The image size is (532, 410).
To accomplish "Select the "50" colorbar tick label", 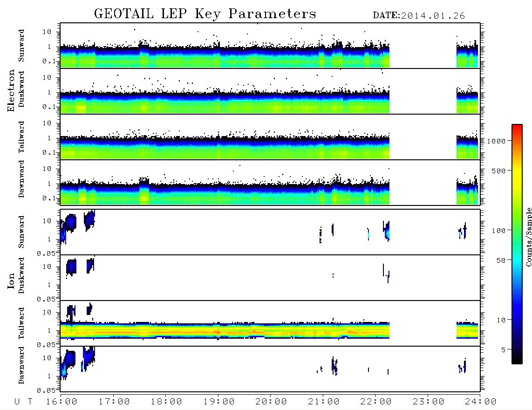I will (x=501, y=260).
